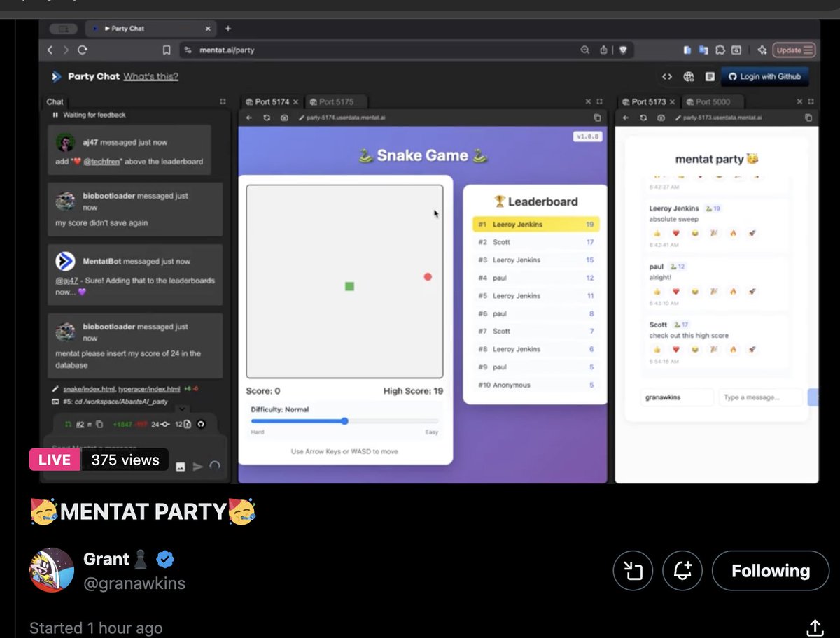Click the browser back arrow
The image size is (840, 638).
tap(50, 50)
